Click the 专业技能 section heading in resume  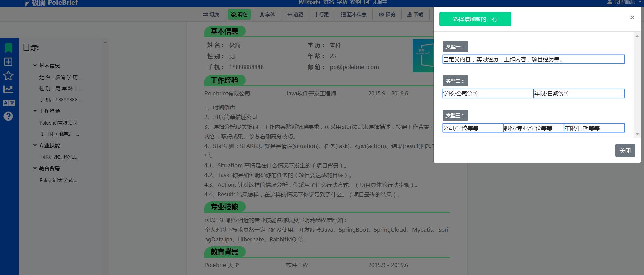point(224,207)
